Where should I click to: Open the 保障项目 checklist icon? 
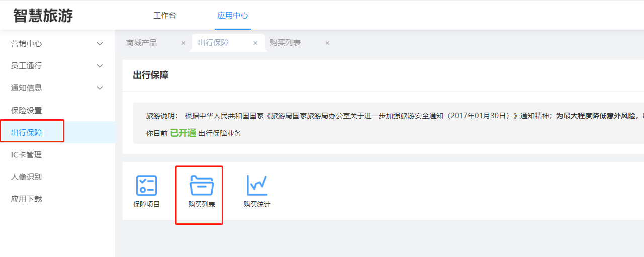[146, 186]
